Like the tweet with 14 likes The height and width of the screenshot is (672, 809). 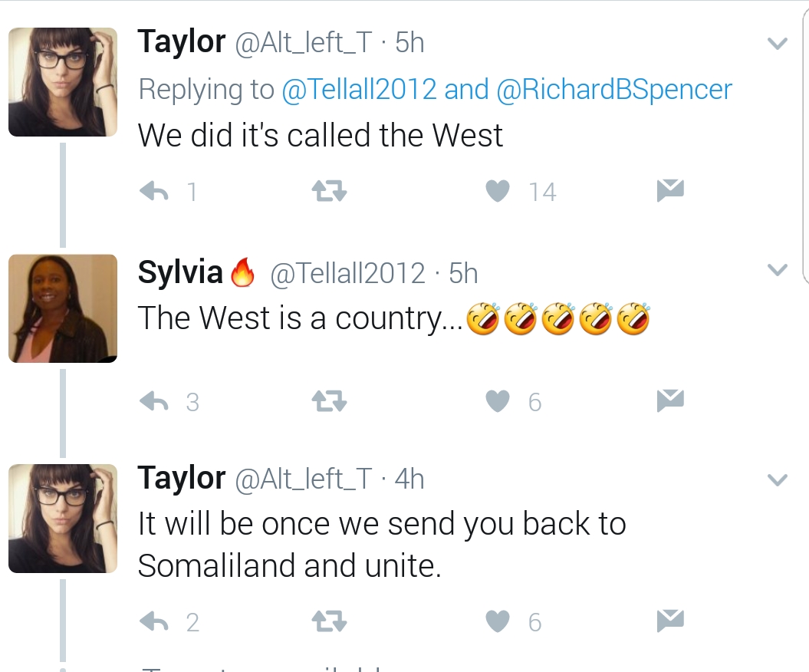[498, 191]
